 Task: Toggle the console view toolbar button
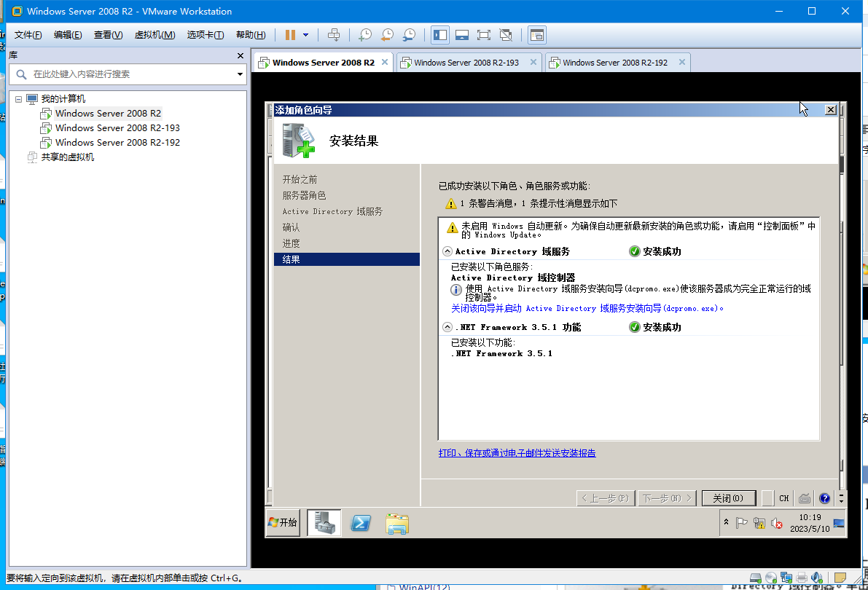tap(537, 35)
